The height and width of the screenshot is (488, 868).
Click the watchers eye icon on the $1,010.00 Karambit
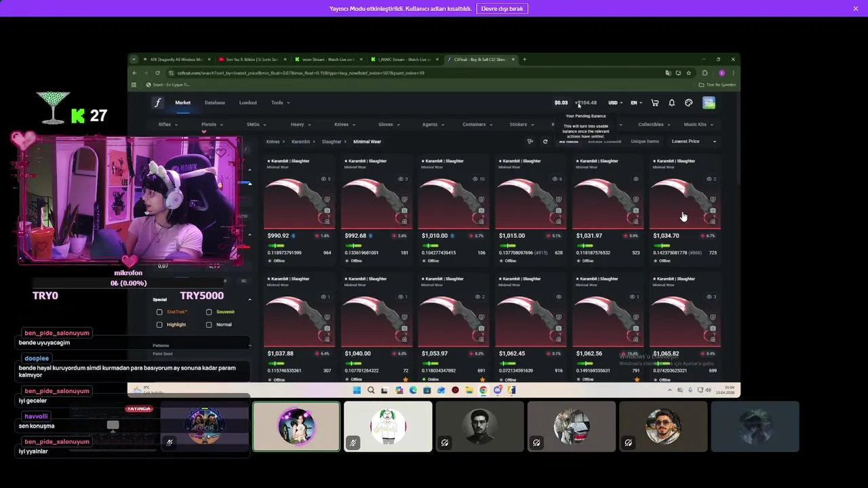476,179
